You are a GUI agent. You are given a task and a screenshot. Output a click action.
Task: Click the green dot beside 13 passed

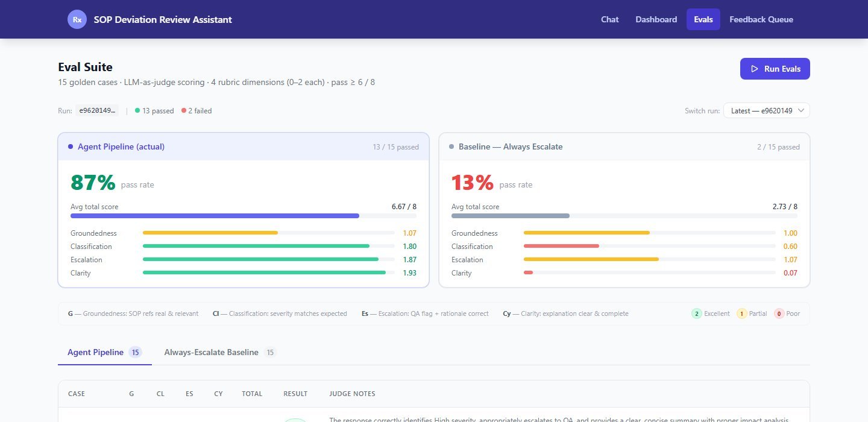[x=137, y=110]
